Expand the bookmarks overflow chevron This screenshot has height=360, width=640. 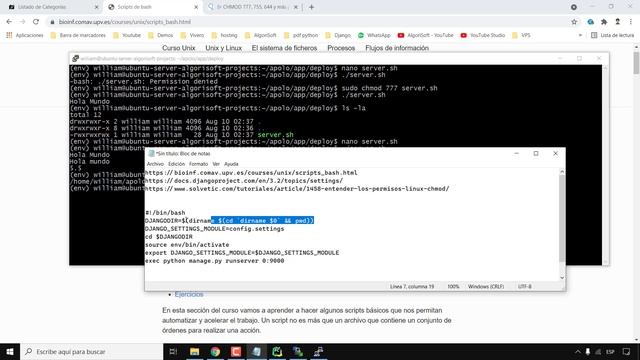tap(580, 35)
